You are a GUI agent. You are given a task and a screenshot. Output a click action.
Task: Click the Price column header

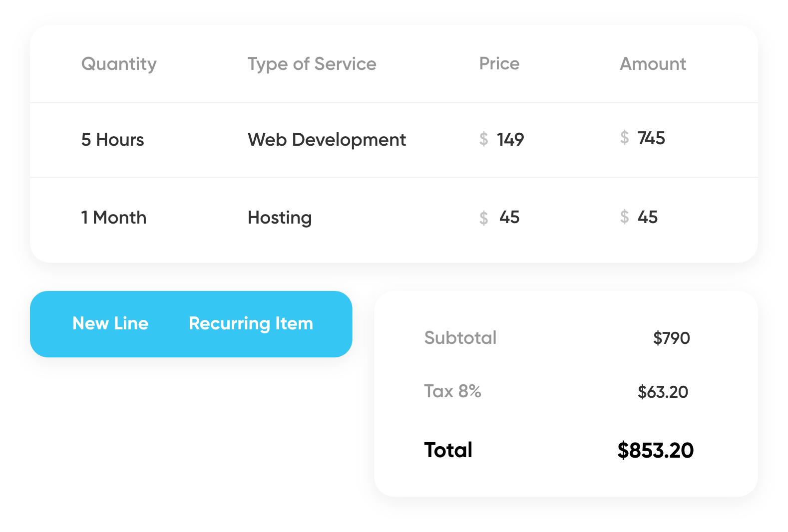click(x=499, y=63)
